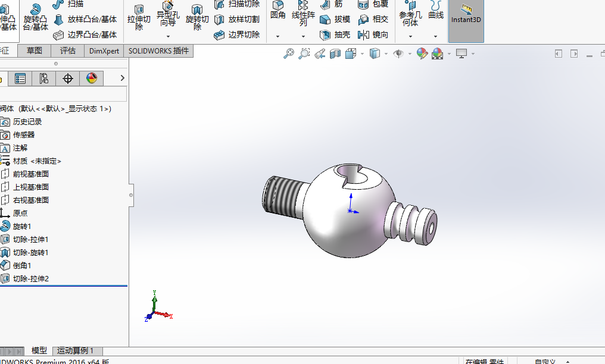The height and width of the screenshot is (364, 605).
Task: Open the Hole Wizard (异型孔向导)
Action: click(x=168, y=15)
